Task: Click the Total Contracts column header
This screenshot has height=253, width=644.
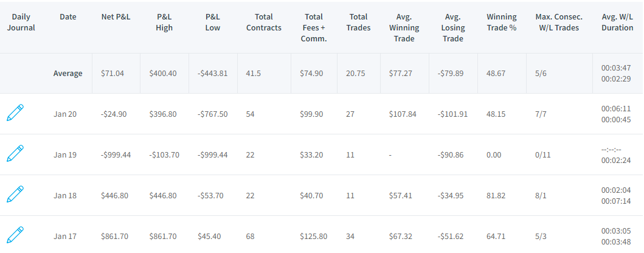Action: (264, 22)
